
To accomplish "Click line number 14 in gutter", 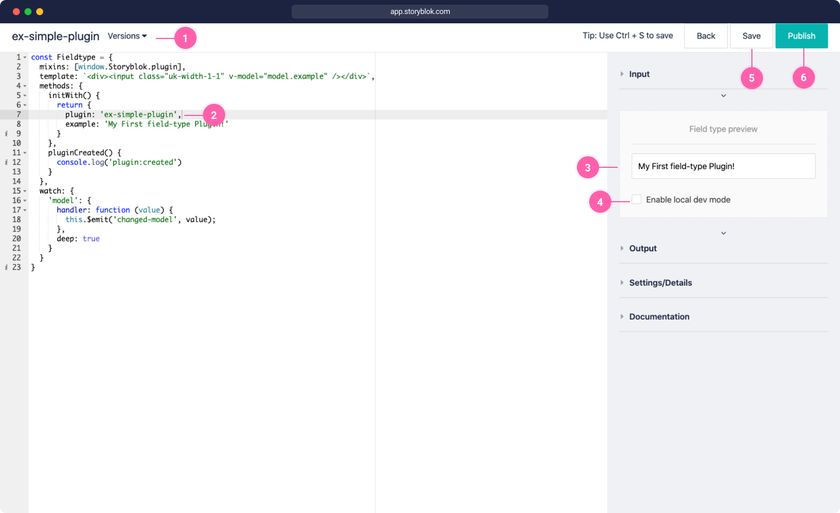I will pos(17,182).
